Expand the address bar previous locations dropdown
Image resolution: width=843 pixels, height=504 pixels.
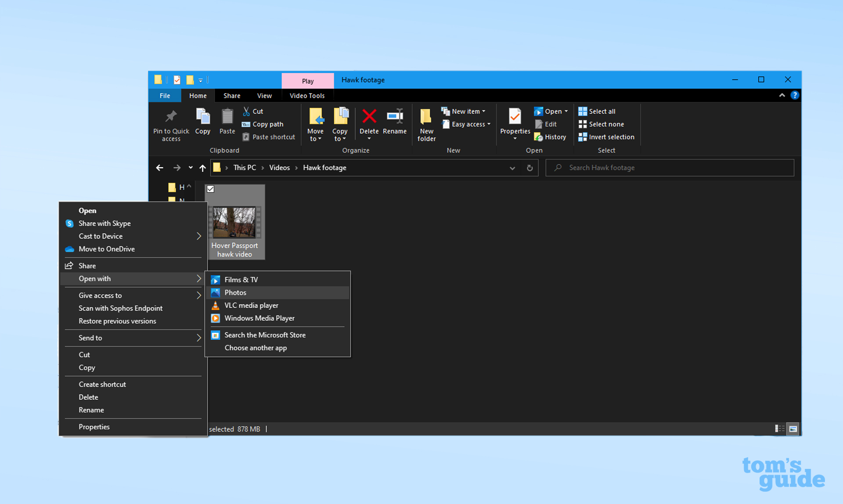pos(512,168)
